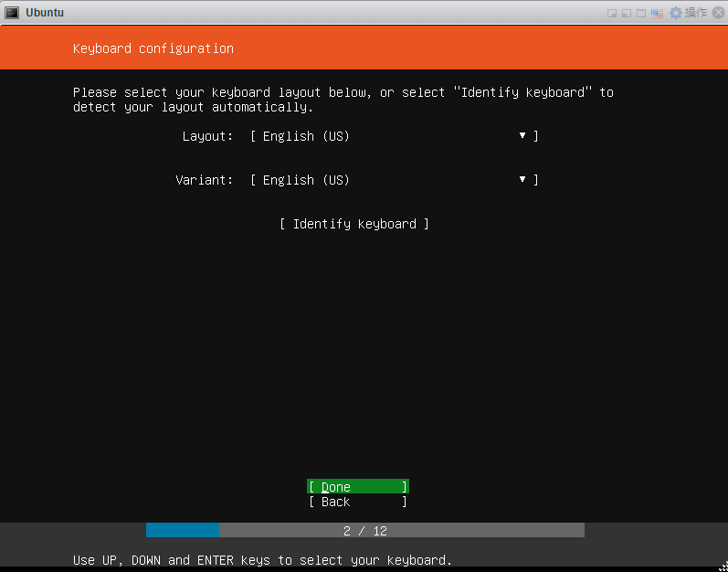Open the gear settings icon
The width and height of the screenshot is (728, 572).
click(676, 13)
